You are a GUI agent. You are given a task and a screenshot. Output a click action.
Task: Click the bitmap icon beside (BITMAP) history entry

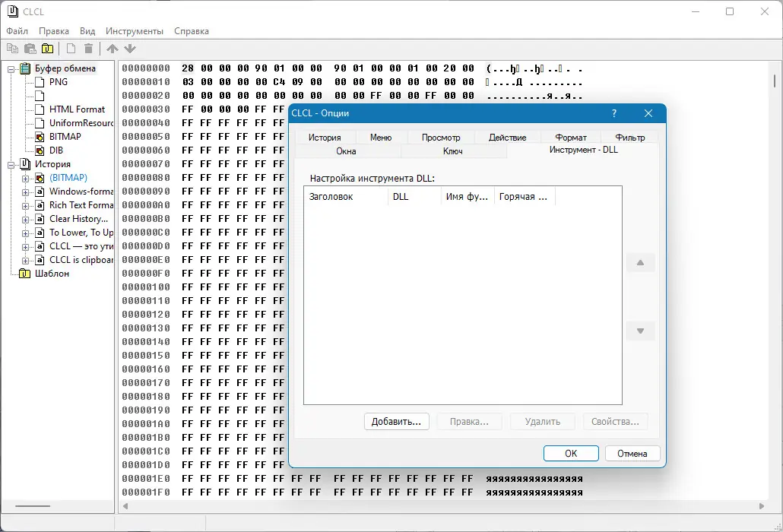[x=40, y=178]
